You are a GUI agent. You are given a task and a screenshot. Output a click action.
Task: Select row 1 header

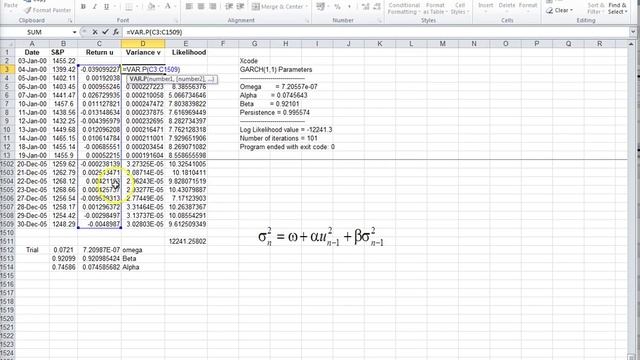[x=7, y=52]
